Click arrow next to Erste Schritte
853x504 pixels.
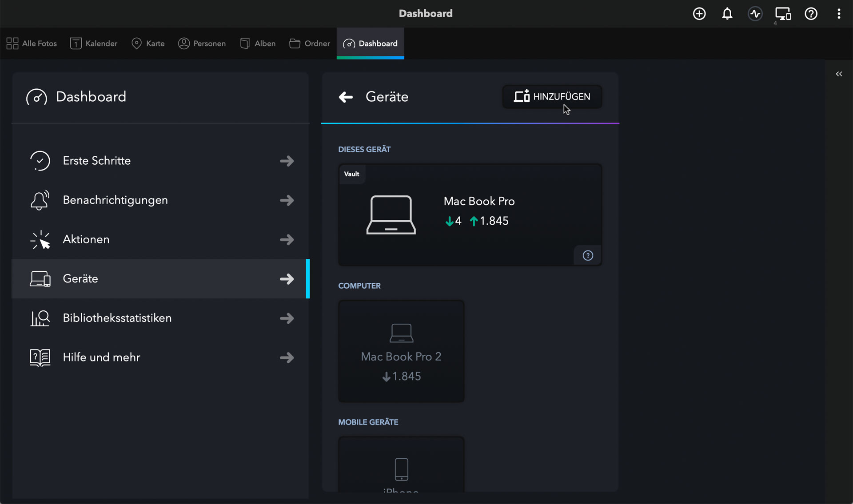pyautogui.click(x=287, y=161)
